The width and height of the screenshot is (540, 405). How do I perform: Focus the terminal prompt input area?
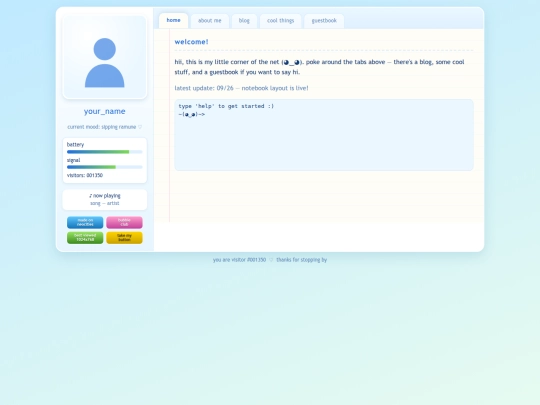324,135
